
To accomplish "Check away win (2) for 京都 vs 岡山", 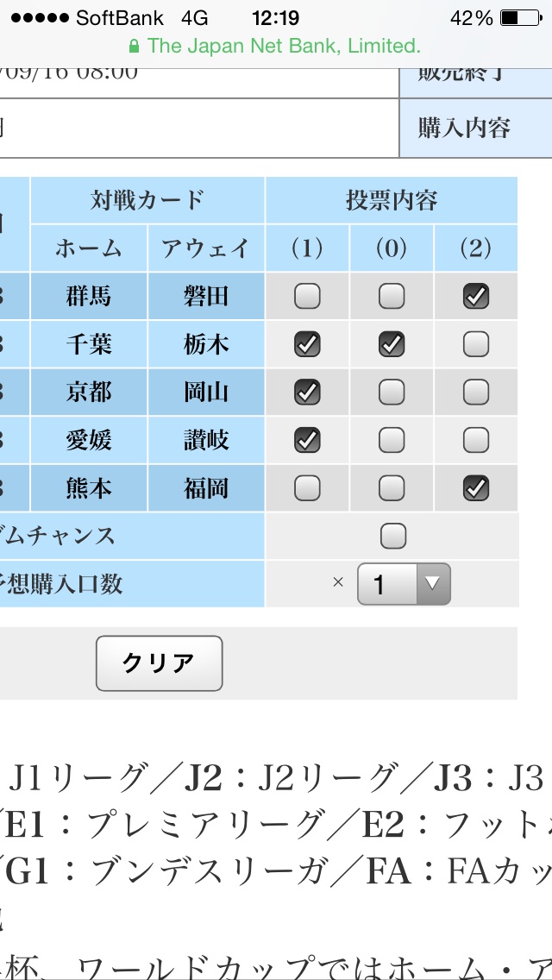I will pos(476,393).
